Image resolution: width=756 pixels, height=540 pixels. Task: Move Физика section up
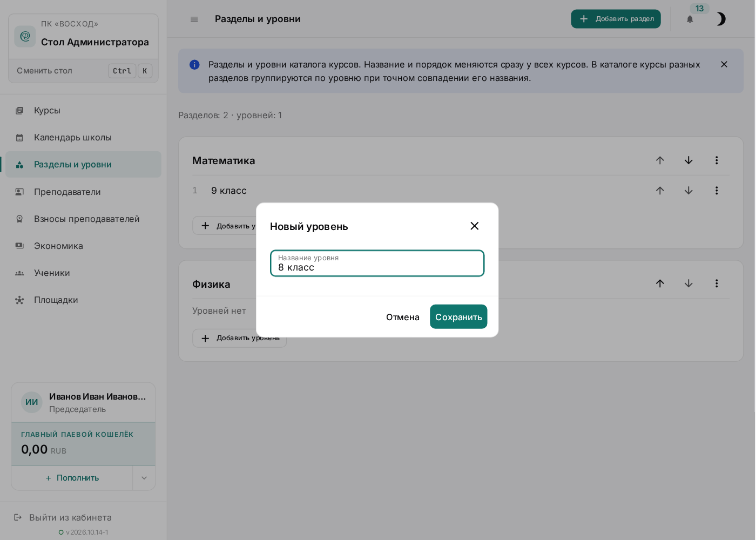660,283
